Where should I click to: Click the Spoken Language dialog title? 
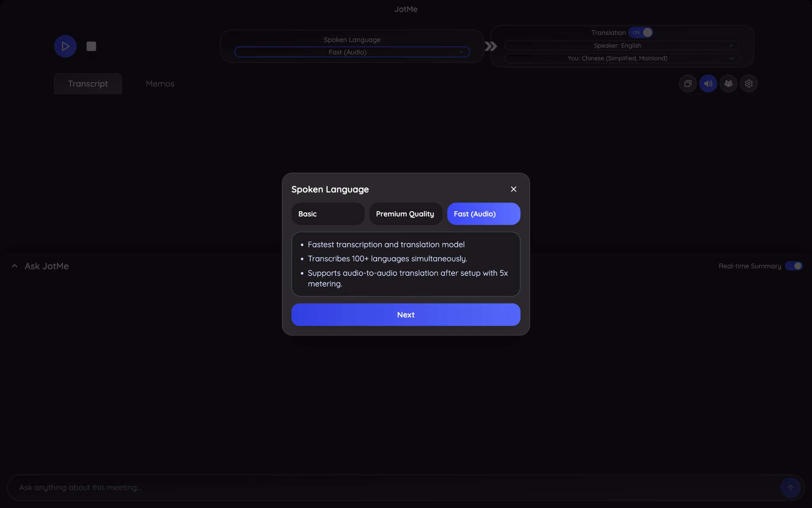click(330, 189)
